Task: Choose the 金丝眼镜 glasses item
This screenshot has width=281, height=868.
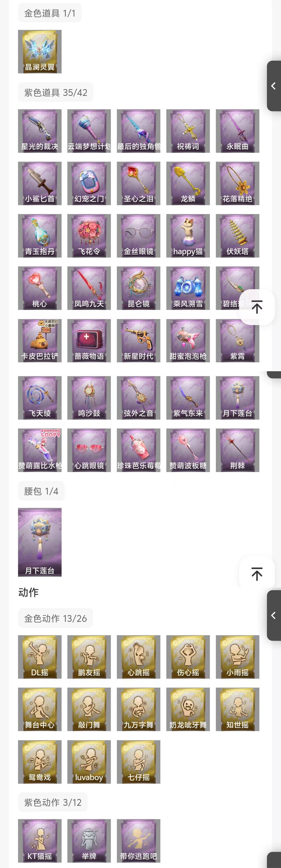Action: click(x=138, y=236)
